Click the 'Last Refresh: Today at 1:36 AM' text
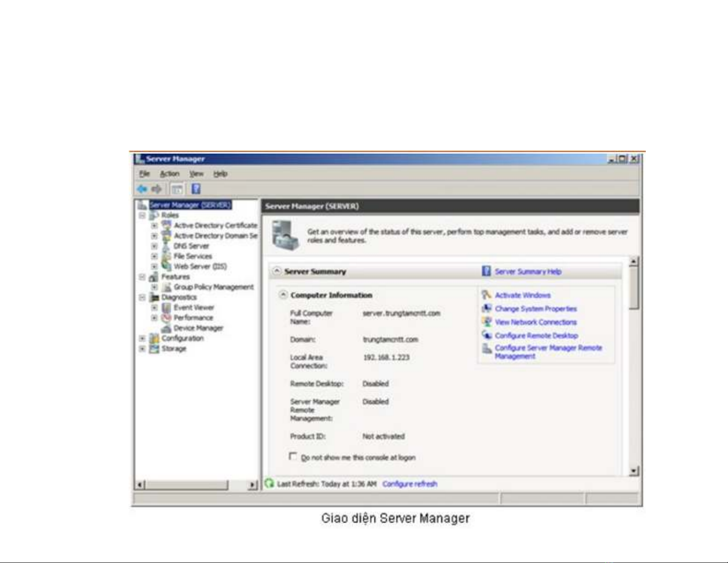Viewport: 728px width, 563px height. [327, 484]
